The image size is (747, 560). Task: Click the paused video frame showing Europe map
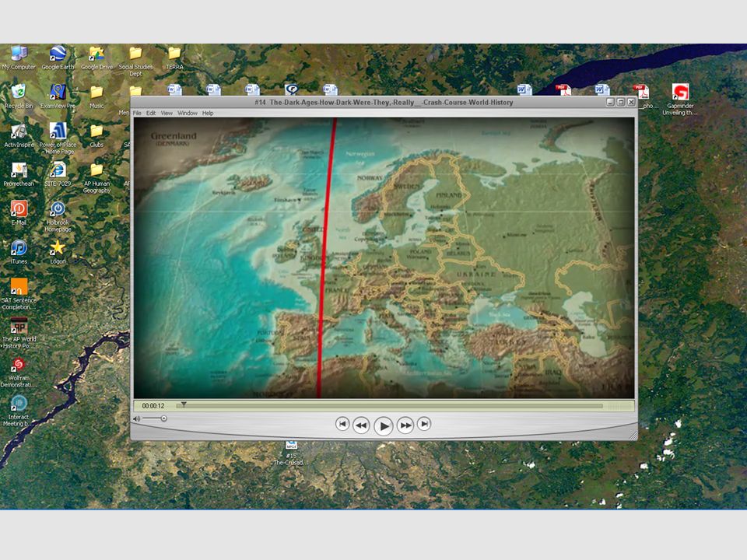[384, 257]
